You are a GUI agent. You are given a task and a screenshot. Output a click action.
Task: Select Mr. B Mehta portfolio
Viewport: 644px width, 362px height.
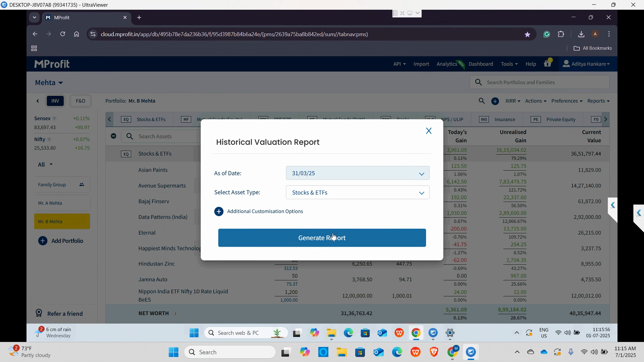coord(62,222)
